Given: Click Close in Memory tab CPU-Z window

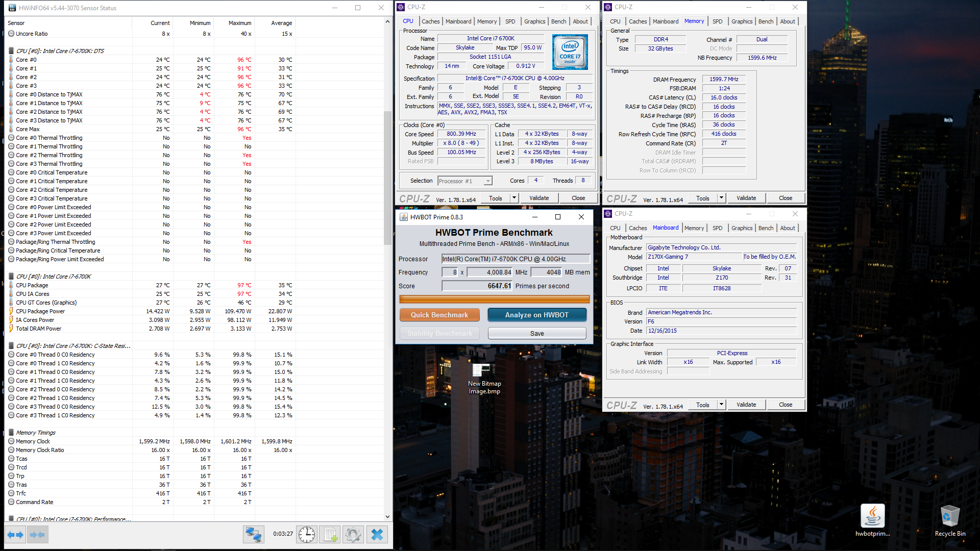Looking at the screenshot, I should tap(786, 198).
